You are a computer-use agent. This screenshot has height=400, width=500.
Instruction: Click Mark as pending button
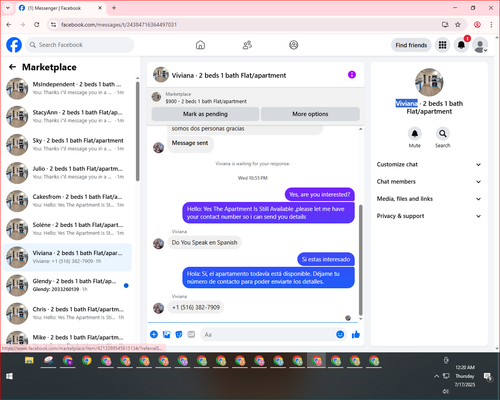coord(205,114)
